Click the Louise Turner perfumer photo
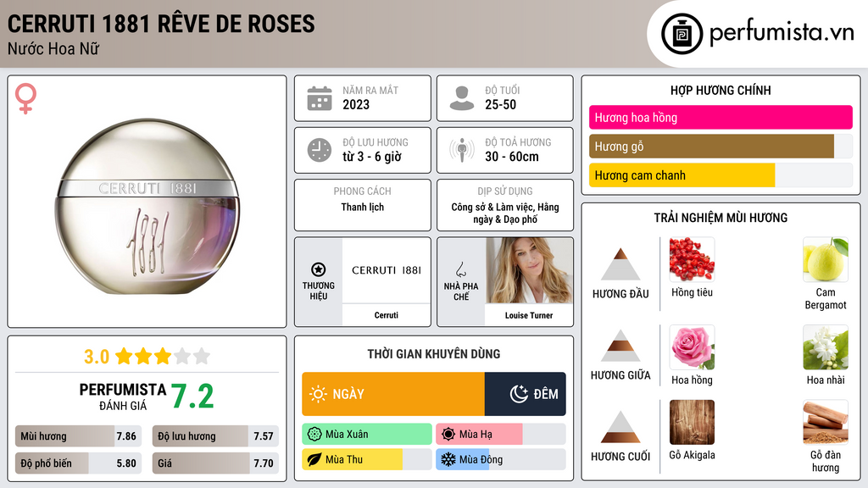The height and width of the screenshot is (488, 868). pyautogui.click(x=529, y=270)
